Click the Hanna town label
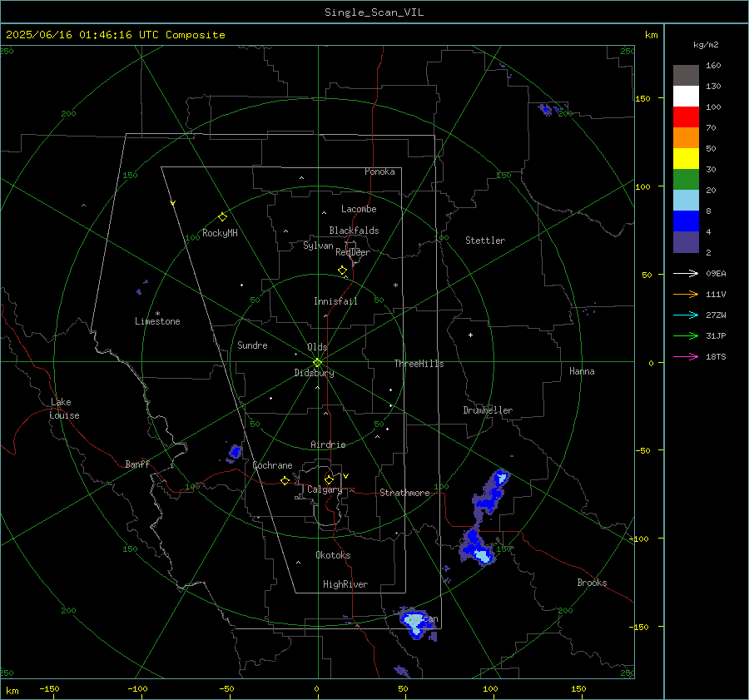 tap(582, 371)
